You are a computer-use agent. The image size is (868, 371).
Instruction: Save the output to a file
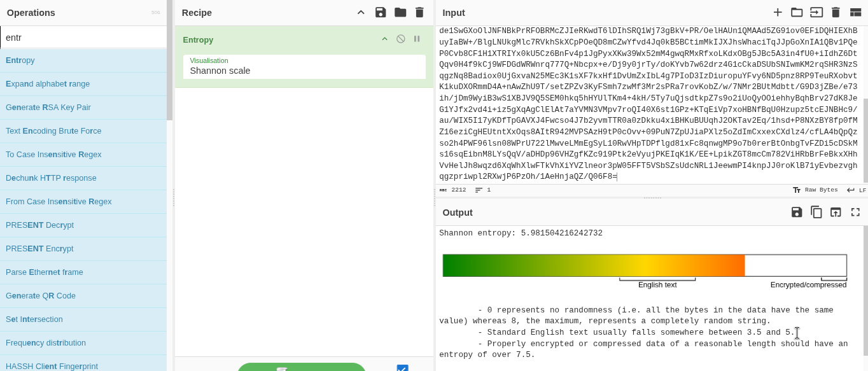tap(797, 212)
